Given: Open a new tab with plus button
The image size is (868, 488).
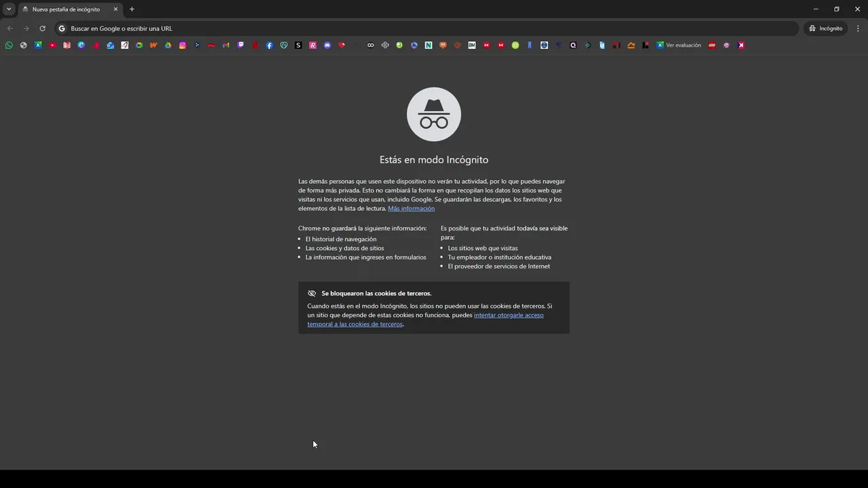Looking at the screenshot, I should (132, 9).
